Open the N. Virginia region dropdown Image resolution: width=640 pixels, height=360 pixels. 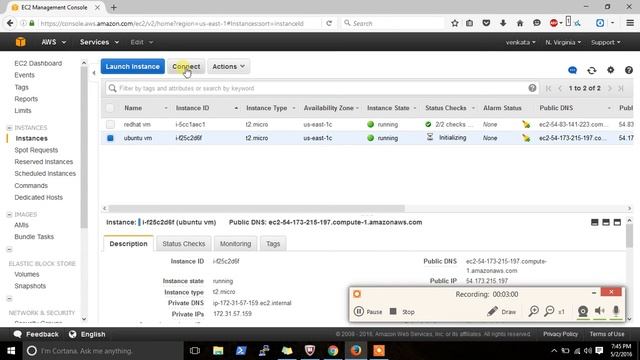click(x=563, y=42)
